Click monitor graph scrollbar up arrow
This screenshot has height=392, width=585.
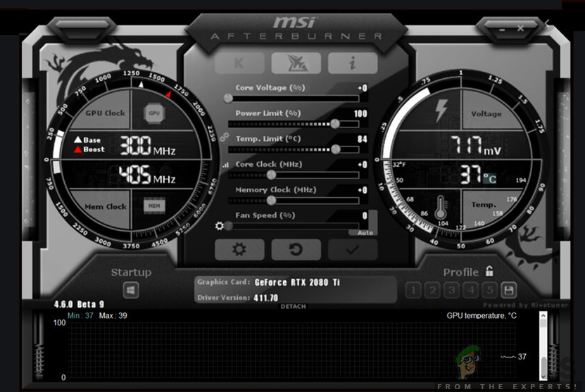click(543, 316)
